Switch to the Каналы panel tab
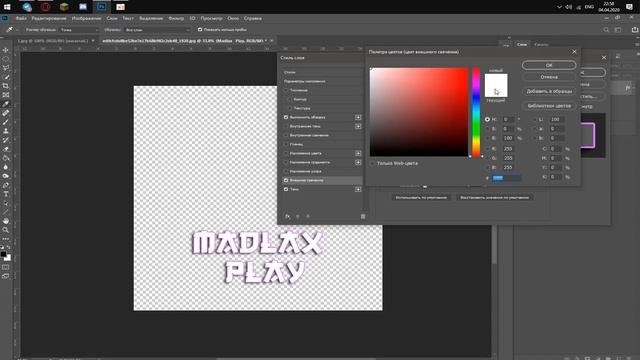The image size is (640, 360). [x=541, y=44]
